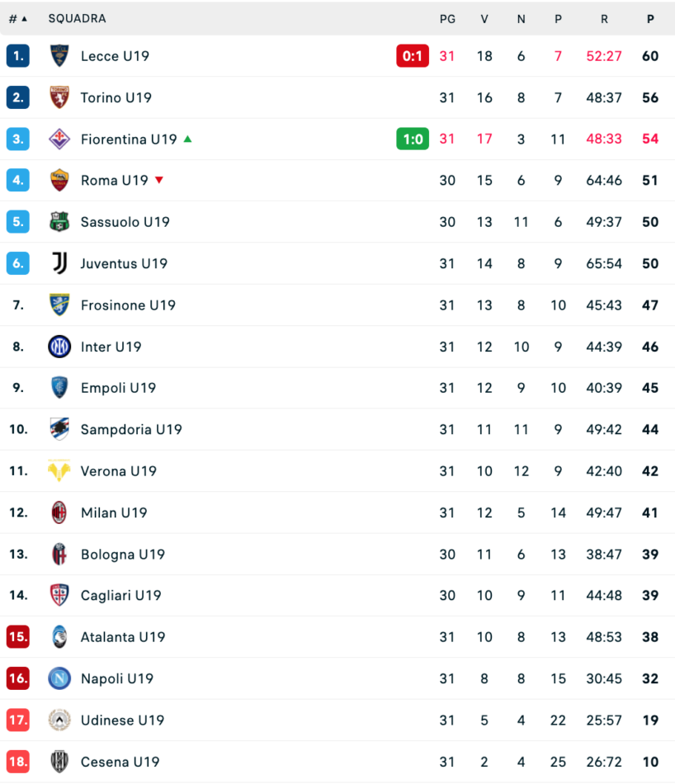The image size is (675, 784).
Task: Click the Lecce U19 team crest
Action: click(x=59, y=56)
